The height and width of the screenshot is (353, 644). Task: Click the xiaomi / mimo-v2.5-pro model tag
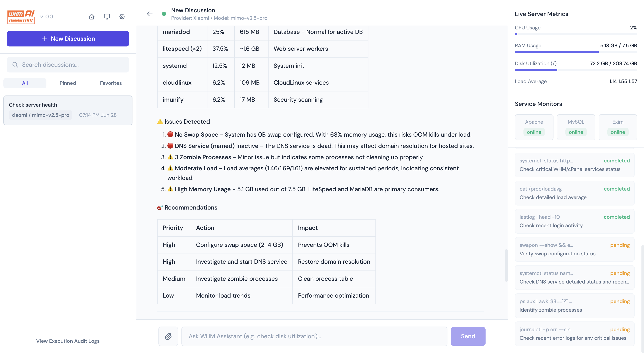coord(40,115)
